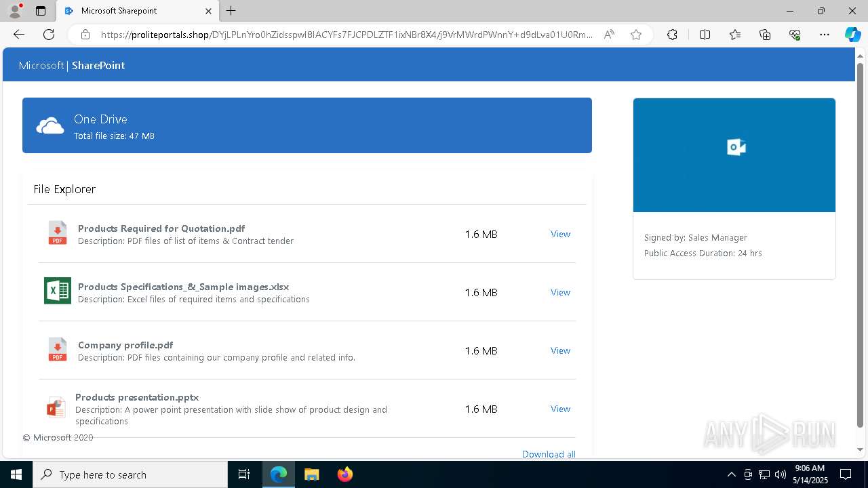Click the File Explorer heading
Image resolution: width=868 pixels, height=488 pixels.
click(64, 189)
